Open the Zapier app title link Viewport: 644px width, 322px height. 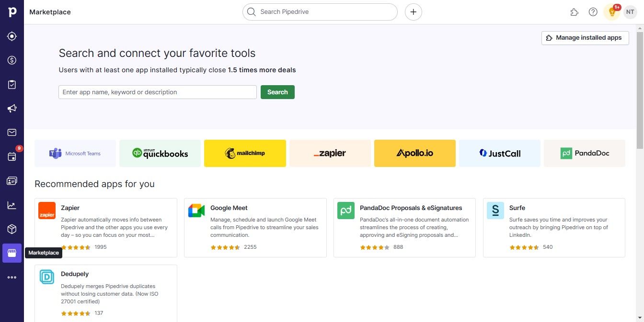(70, 208)
